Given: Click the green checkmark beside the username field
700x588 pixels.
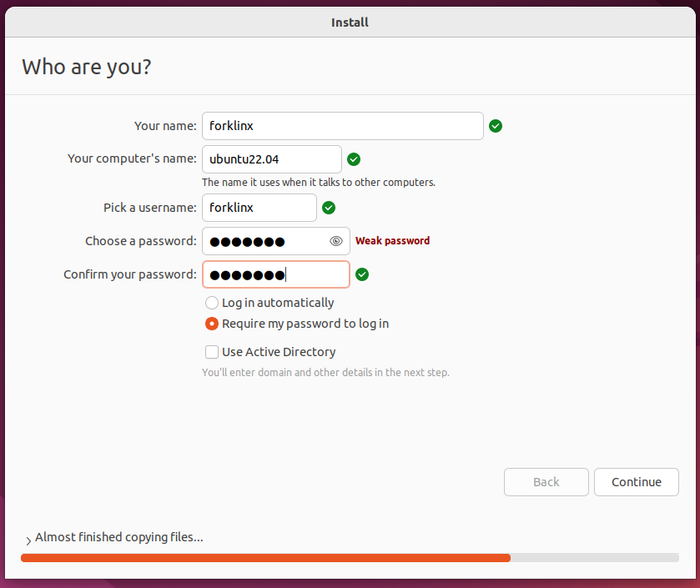Looking at the screenshot, I should tap(329, 208).
